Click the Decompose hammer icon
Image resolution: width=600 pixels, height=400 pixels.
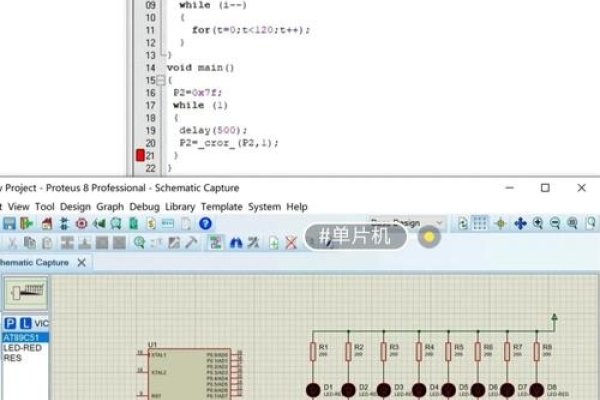(191, 243)
